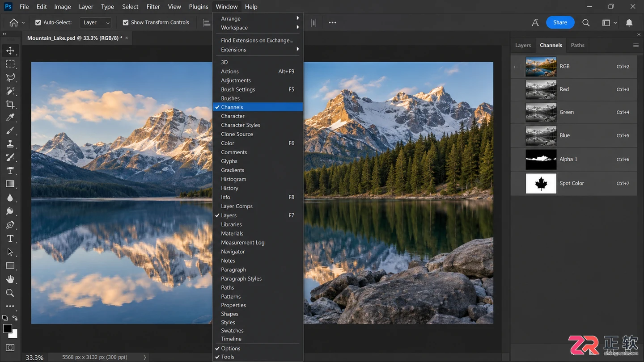Select the Clone Stamp tool

pos(10,144)
